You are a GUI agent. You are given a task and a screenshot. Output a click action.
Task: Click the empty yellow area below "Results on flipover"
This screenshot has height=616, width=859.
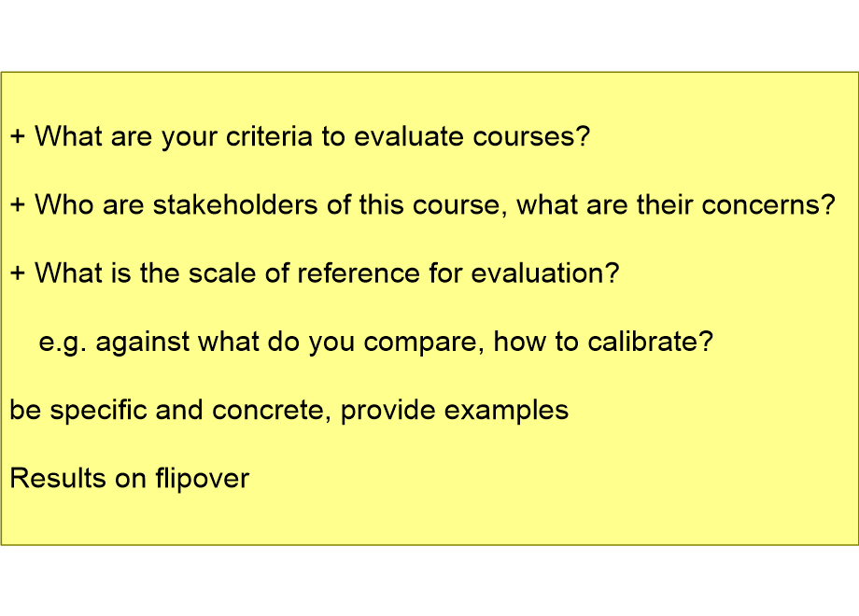429,517
